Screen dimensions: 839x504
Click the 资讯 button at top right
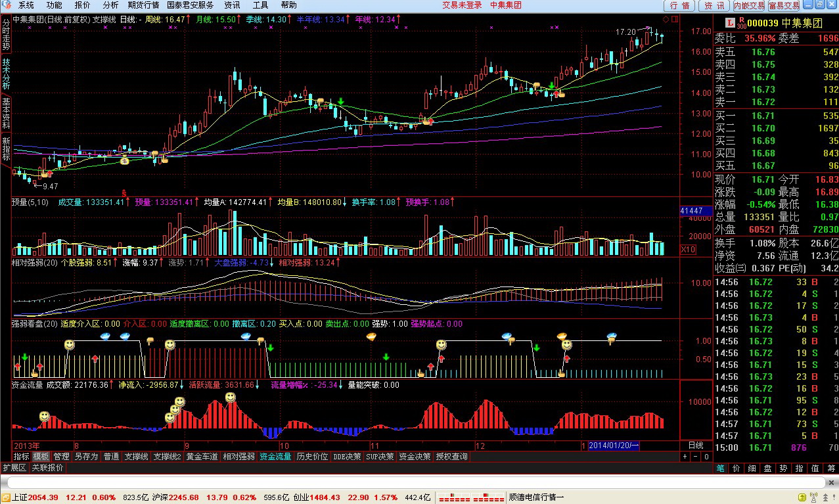coord(715,5)
